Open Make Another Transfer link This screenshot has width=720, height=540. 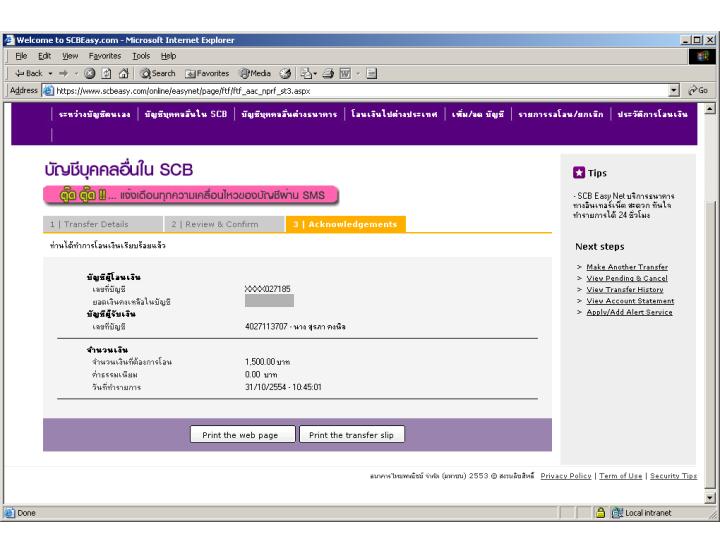point(627,267)
